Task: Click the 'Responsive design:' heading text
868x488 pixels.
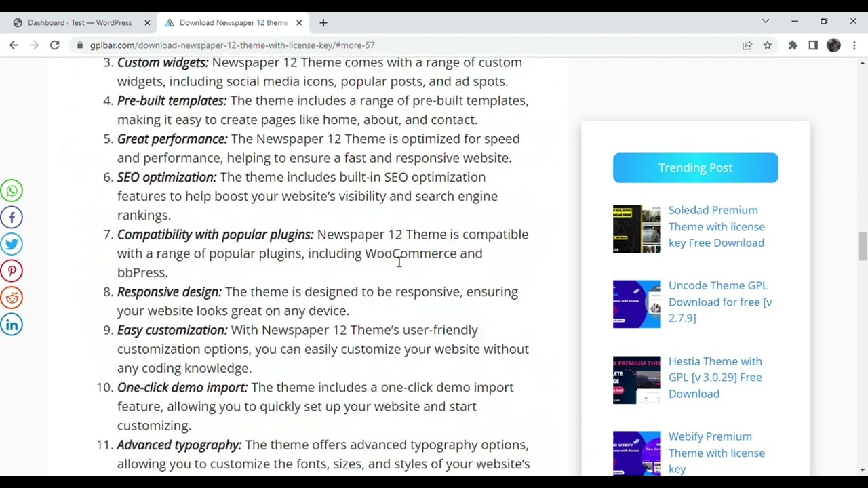Action: [170, 291]
